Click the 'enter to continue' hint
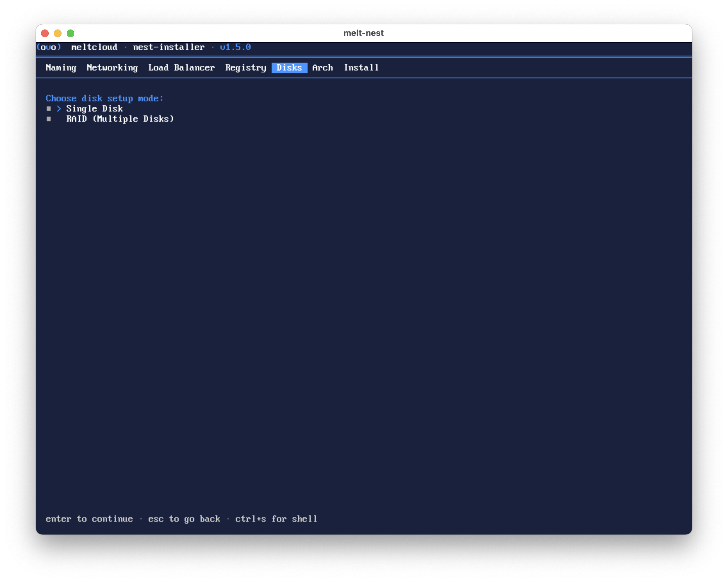 (89, 519)
